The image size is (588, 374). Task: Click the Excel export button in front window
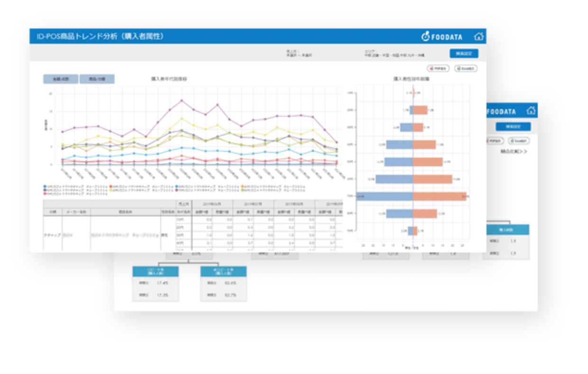[x=466, y=68]
